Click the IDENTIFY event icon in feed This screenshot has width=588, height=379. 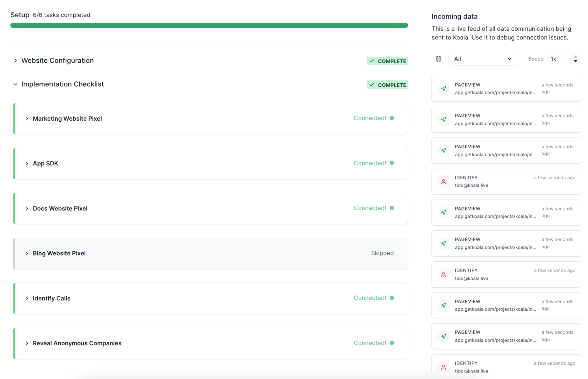tap(443, 181)
